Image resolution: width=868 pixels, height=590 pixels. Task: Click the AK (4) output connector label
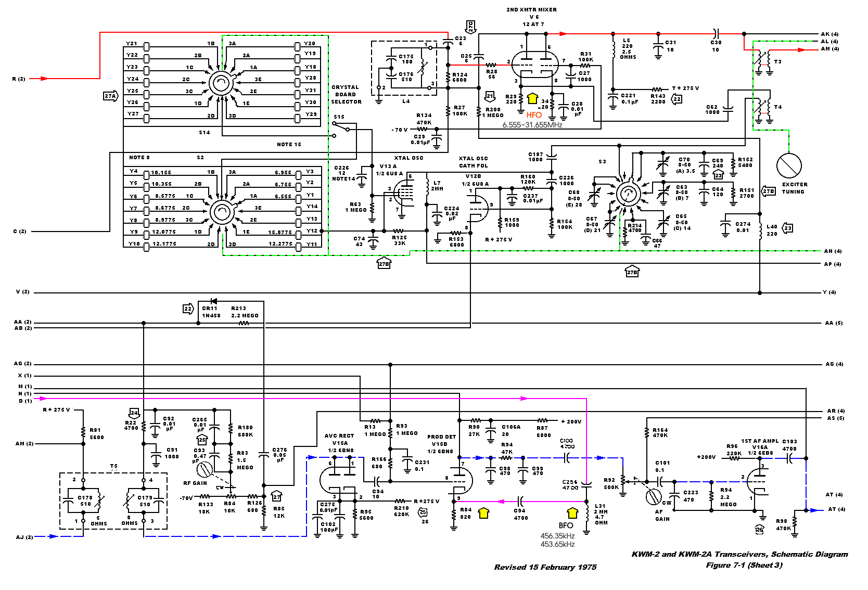coord(829,34)
